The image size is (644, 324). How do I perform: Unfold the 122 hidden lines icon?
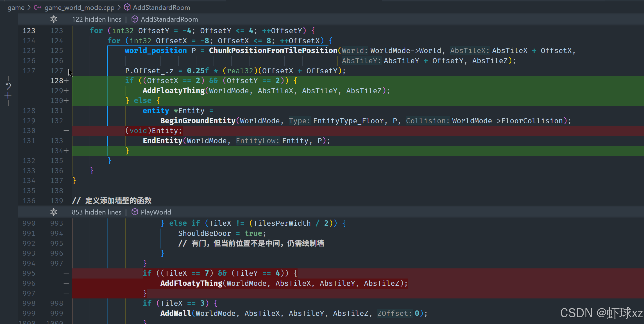(x=53, y=19)
